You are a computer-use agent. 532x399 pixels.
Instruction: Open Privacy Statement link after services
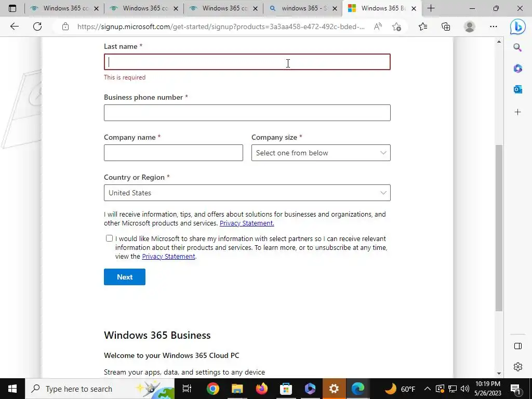tap(247, 223)
